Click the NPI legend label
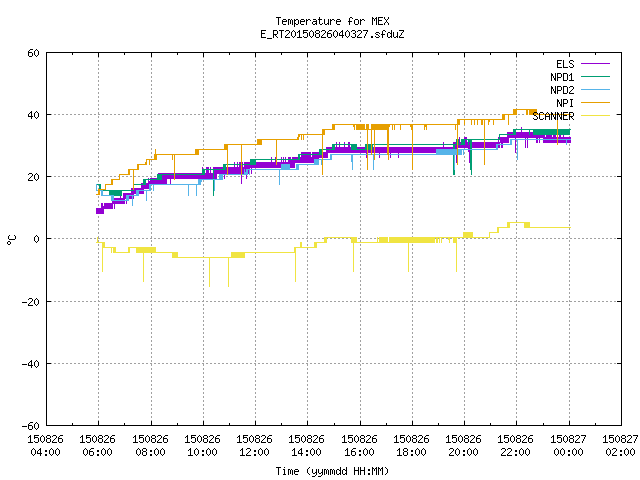Image resolution: width=640 pixels, height=480 pixels. tap(565, 103)
